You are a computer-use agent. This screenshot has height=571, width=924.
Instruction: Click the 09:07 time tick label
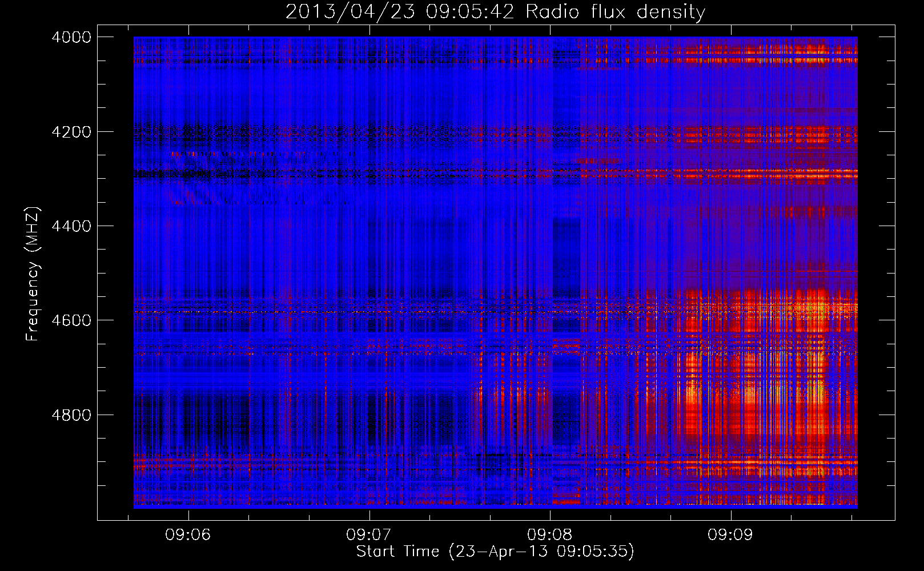[x=369, y=534]
